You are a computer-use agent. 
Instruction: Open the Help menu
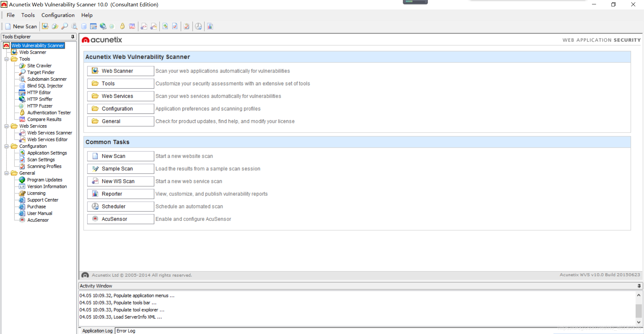87,15
